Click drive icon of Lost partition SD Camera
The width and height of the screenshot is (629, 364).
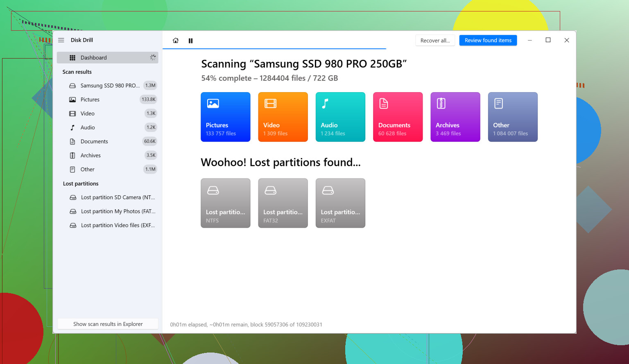[73, 197]
